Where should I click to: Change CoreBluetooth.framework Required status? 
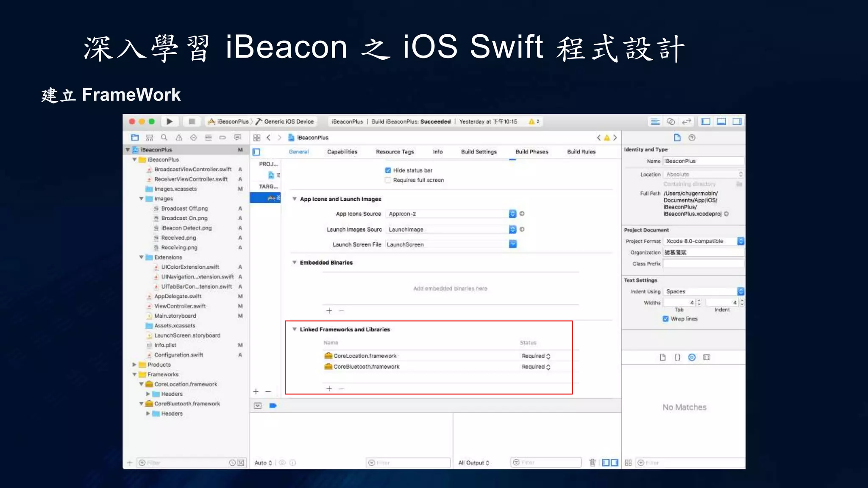536,367
